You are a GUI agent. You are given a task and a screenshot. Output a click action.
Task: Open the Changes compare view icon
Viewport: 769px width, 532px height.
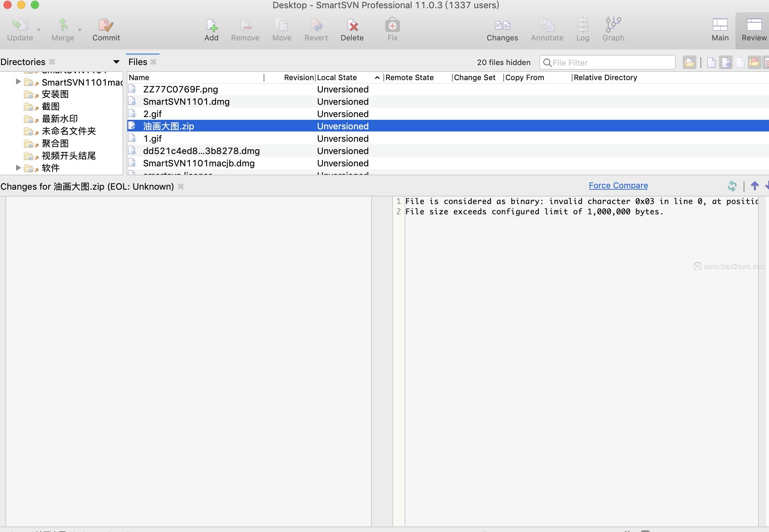coord(502,25)
